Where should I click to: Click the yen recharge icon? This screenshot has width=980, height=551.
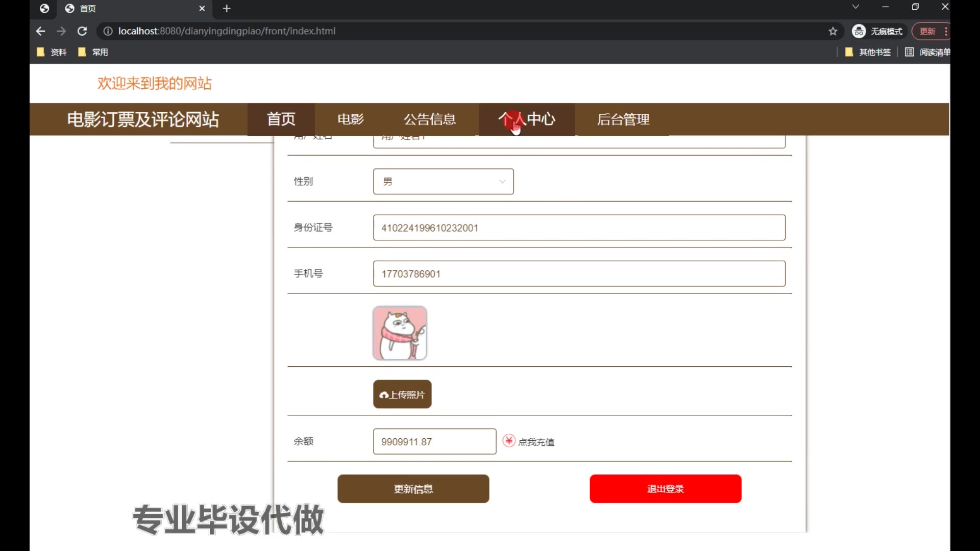(x=509, y=441)
